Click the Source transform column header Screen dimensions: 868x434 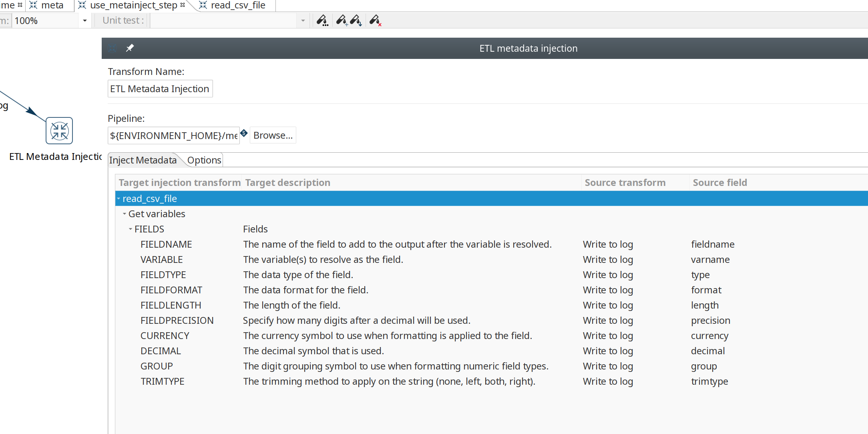(625, 182)
